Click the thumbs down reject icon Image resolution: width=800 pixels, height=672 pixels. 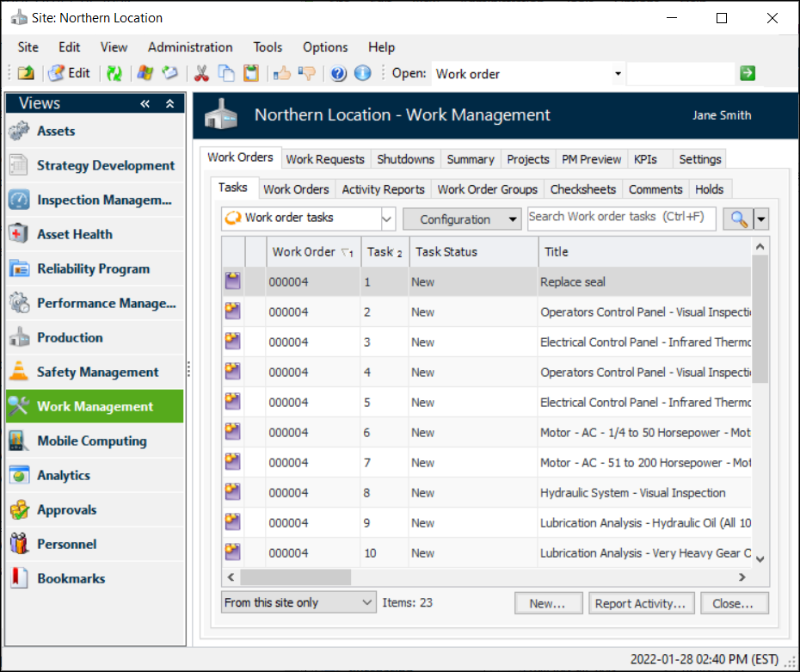[x=306, y=74]
